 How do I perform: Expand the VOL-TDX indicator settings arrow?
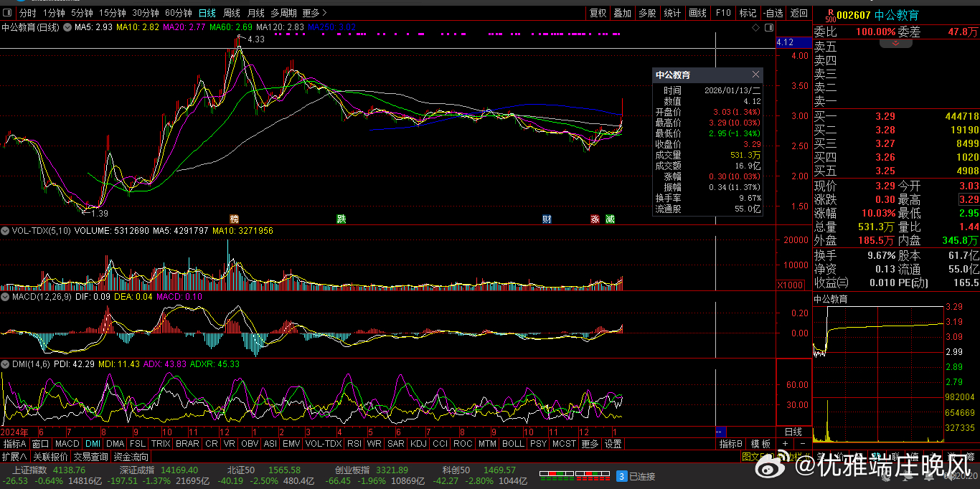click(6, 231)
